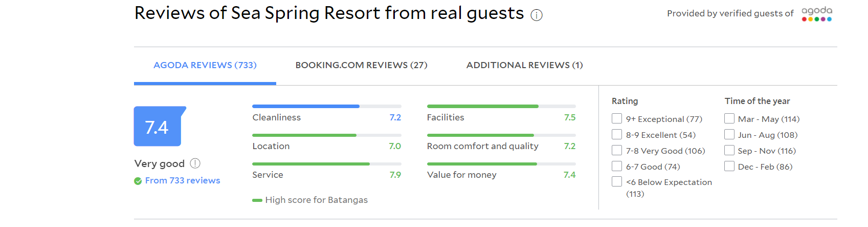This screenshot has width=868, height=227.
Task: Select the <6 Below Expectation checkbox
Action: click(617, 182)
